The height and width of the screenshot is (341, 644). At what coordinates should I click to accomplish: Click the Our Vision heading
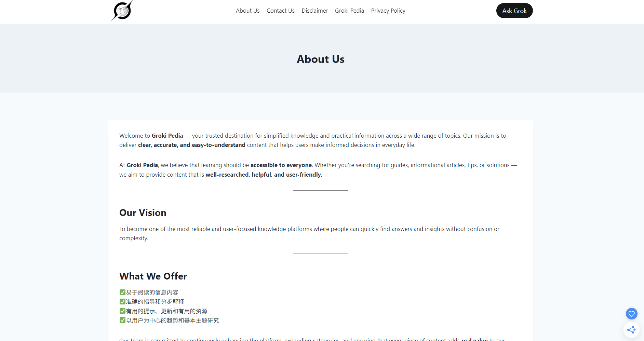[x=143, y=213]
